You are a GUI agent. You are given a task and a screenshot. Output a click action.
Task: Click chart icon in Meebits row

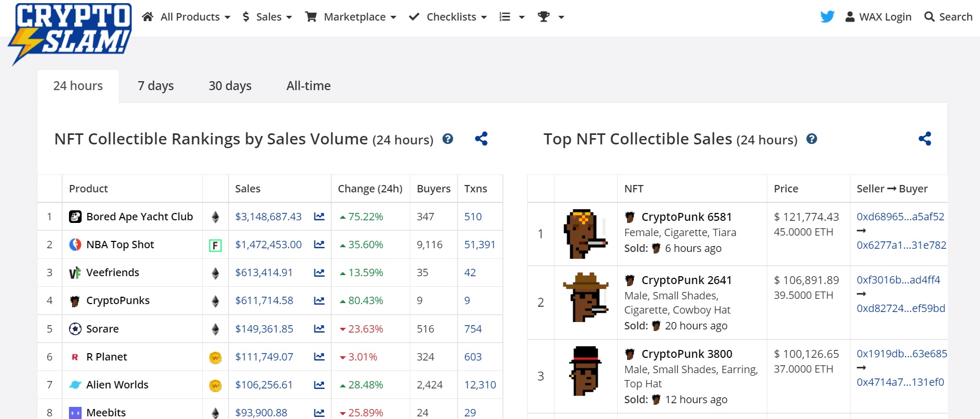[x=319, y=413]
